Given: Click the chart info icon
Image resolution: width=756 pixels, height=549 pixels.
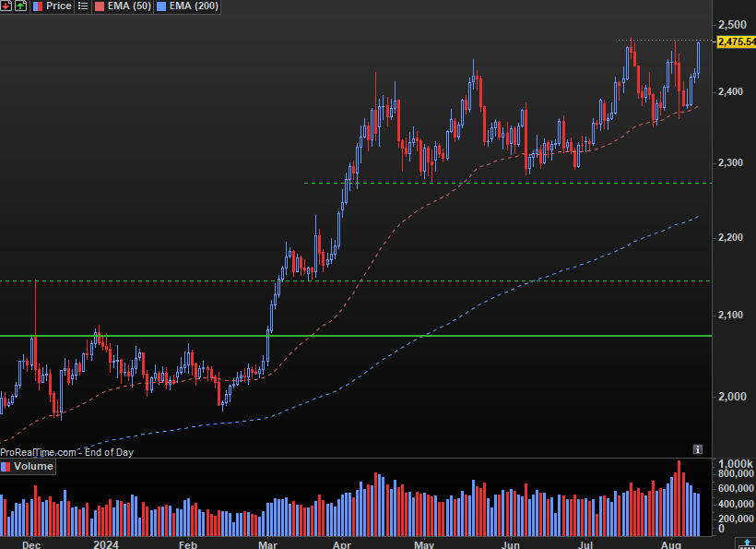Looking at the screenshot, I should (x=698, y=449).
